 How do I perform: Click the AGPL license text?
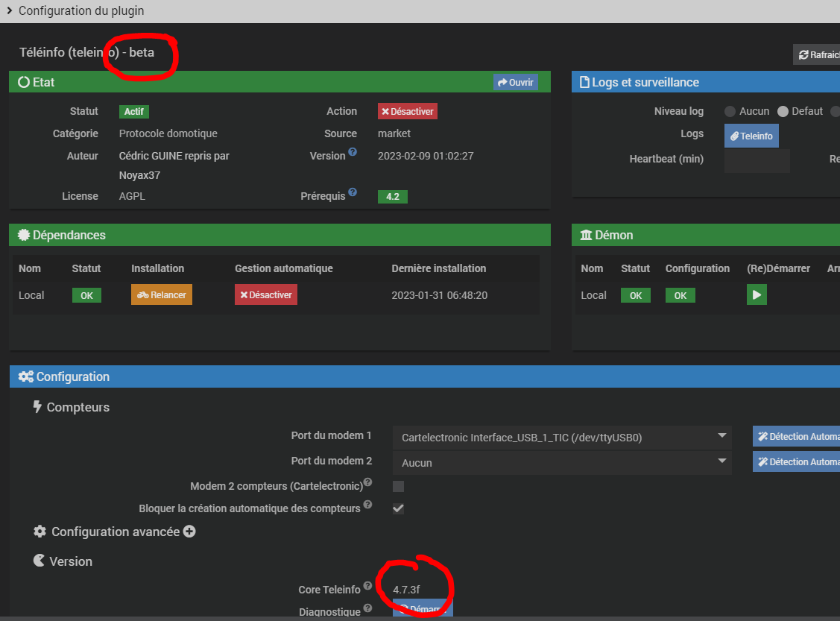point(132,196)
